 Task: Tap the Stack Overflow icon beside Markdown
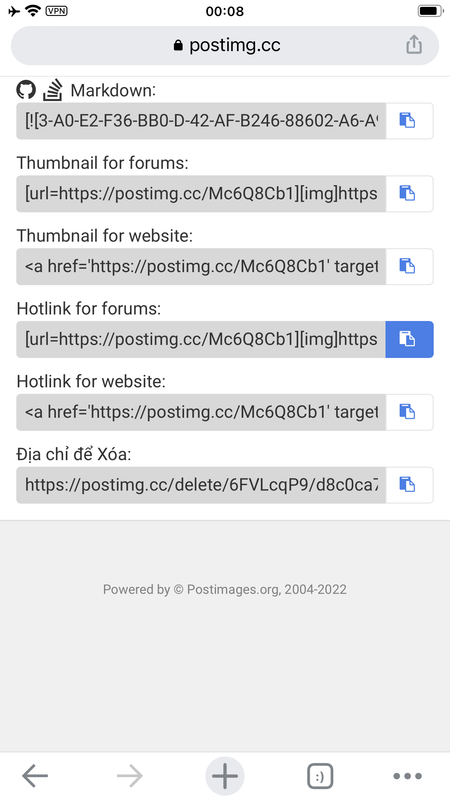53,90
